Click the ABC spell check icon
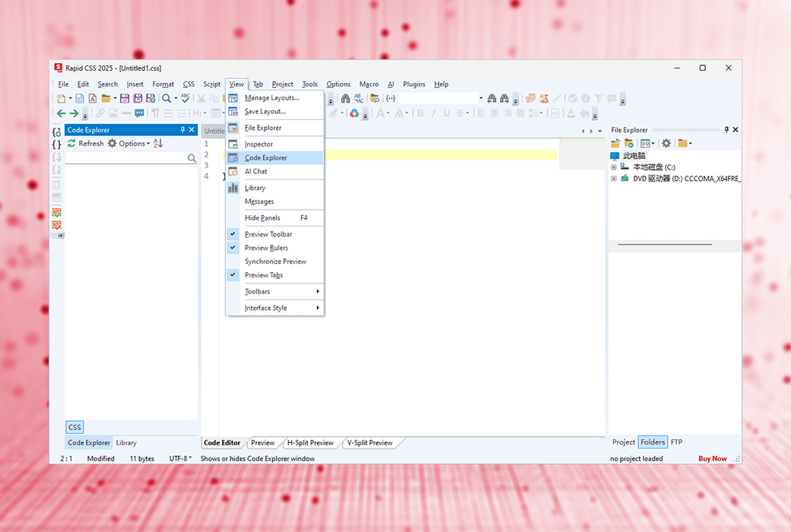 point(186,98)
